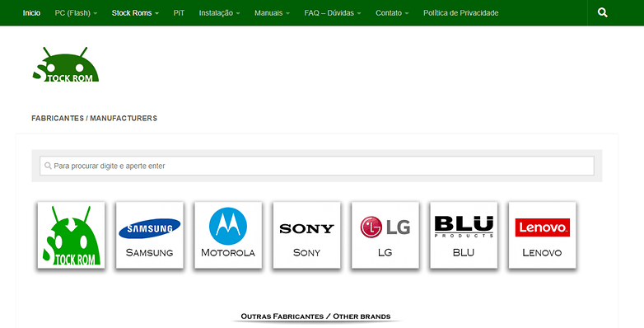Open the Sony manufacturer tile
Screen dimensions: 644x328
point(306,235)
